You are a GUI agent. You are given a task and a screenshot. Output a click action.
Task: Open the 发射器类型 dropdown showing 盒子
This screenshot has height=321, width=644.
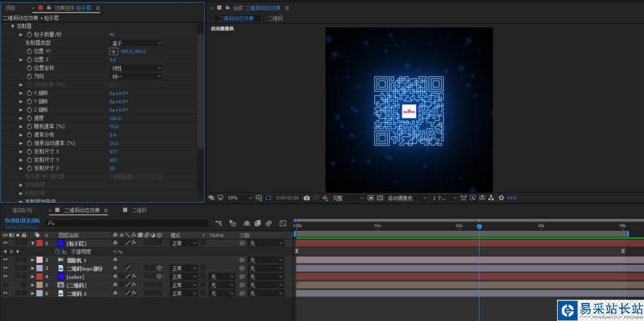(137, 42)
